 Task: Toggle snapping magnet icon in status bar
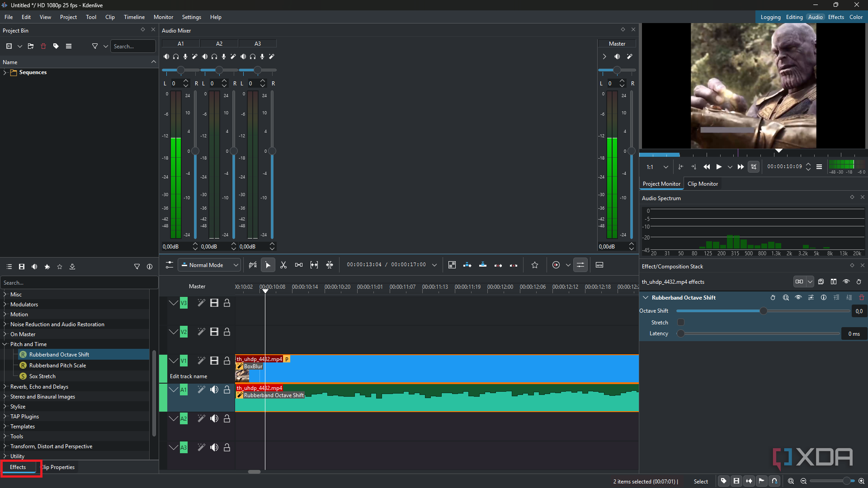pyautogui.click(x=774, y=481)
